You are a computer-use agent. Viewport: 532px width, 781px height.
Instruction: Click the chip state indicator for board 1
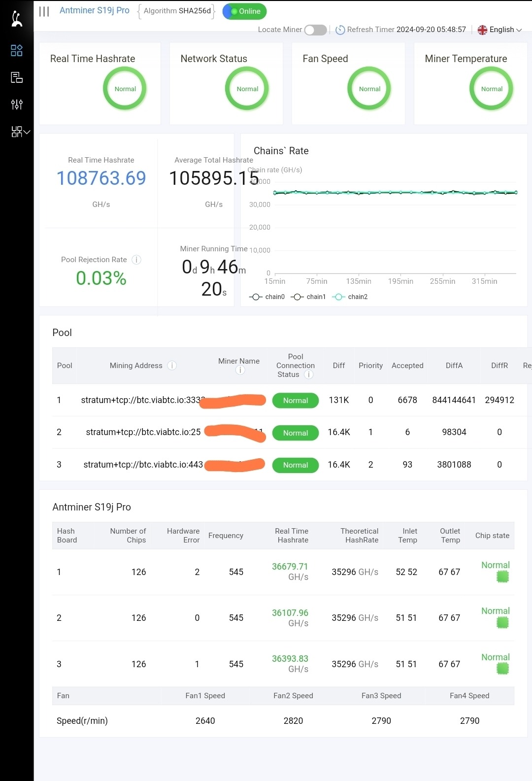tap(502, 577)
